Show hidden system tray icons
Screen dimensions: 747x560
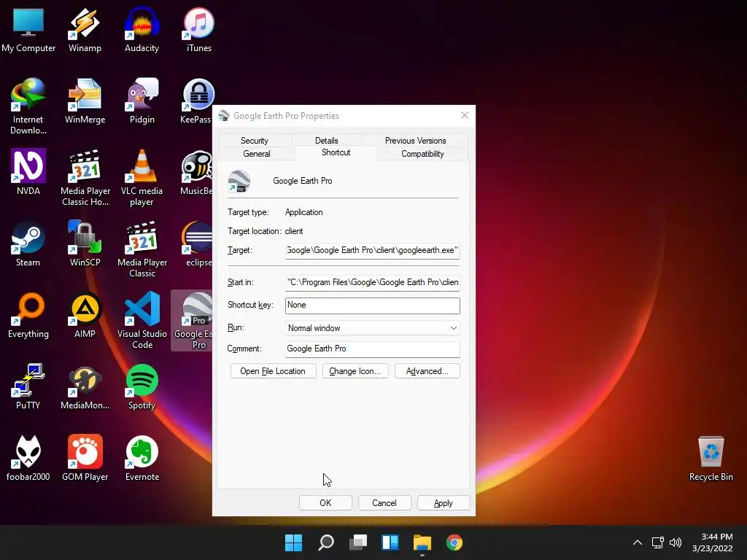point(637,542)
